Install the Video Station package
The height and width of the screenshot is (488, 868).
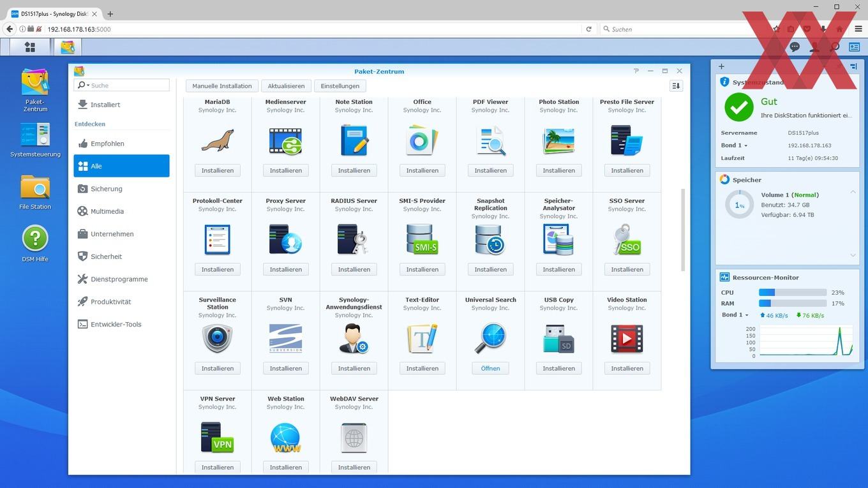click(x=627, y=368)
